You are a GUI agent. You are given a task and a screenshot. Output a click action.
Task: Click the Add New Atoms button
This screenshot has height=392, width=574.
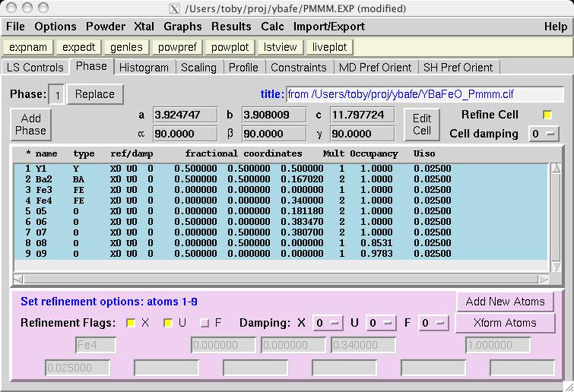tap(505, 302)
